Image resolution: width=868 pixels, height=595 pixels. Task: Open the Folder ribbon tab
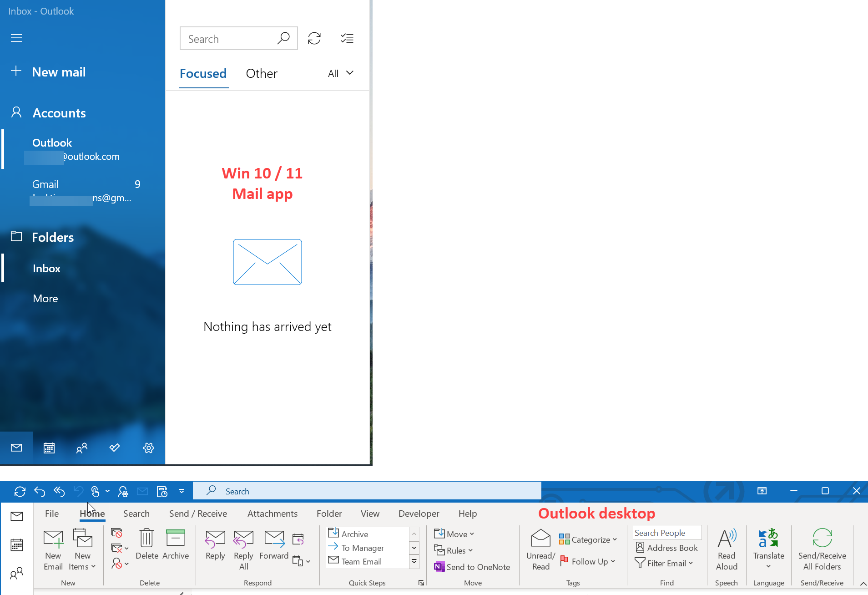[x=329, y=514]
